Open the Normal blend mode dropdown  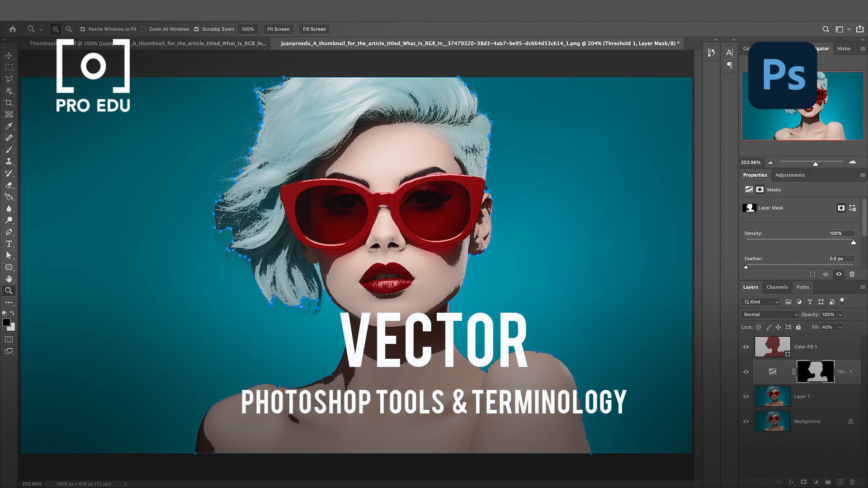point(769,314)
